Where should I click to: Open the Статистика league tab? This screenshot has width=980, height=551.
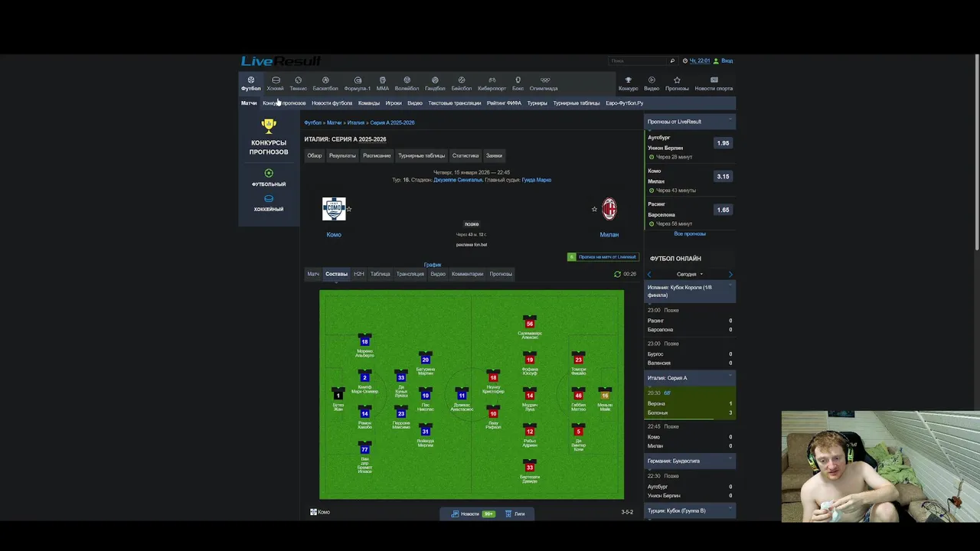point(465,155)
